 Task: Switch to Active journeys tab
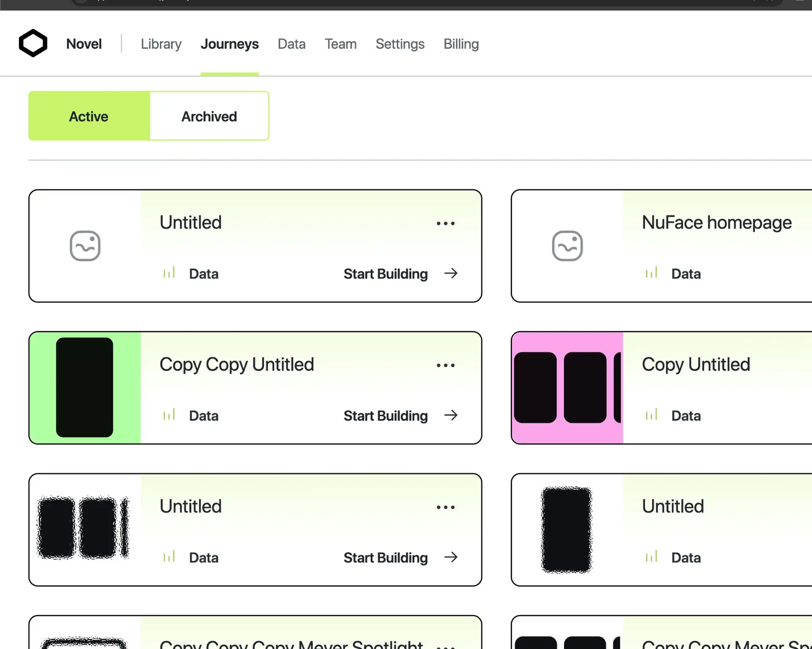coord(89,116)
